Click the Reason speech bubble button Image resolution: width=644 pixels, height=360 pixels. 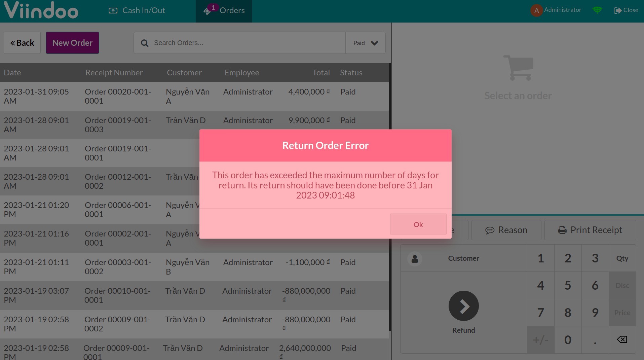(506, 230)
